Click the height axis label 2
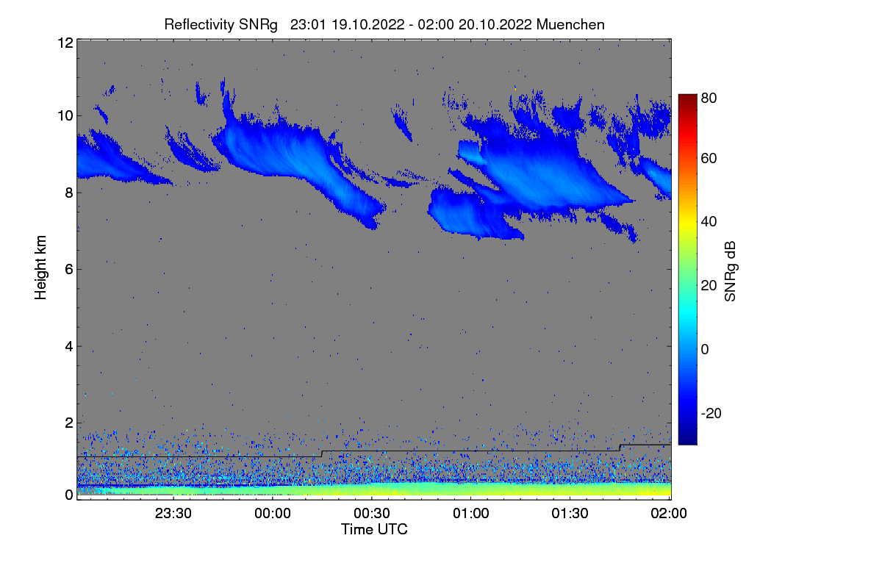The width and height of the screenshot is (882, 588). pos(68,423)
